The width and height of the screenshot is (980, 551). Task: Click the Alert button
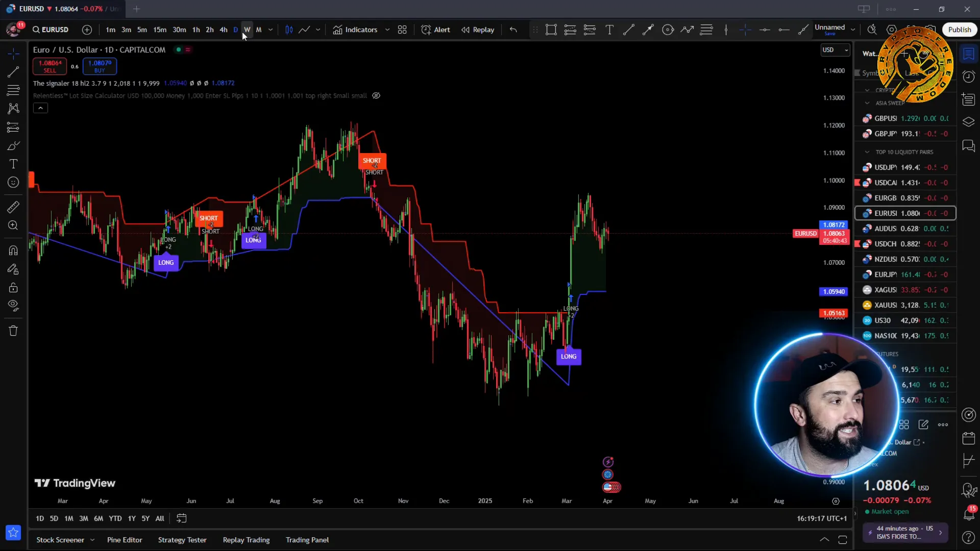point(435,30)
